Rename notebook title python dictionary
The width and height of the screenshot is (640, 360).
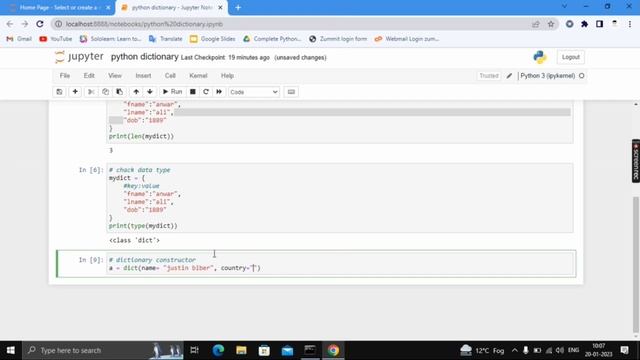[144, 57]
